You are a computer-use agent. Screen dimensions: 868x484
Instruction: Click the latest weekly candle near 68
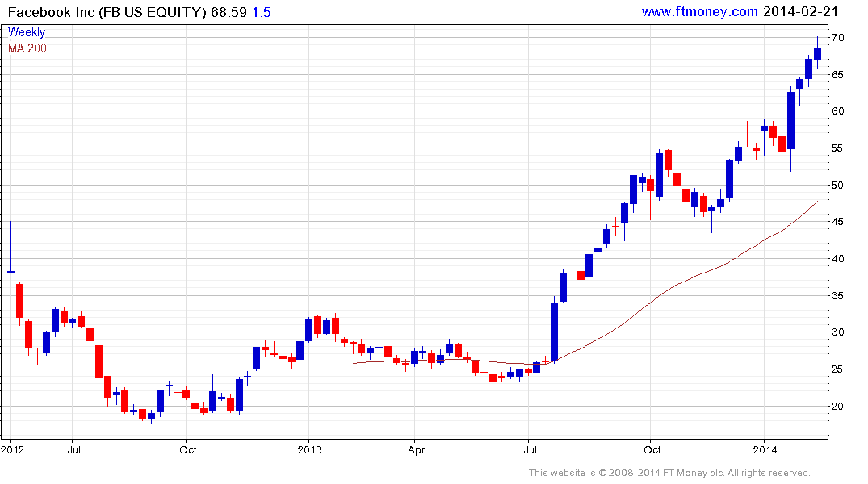click(818, 53)
